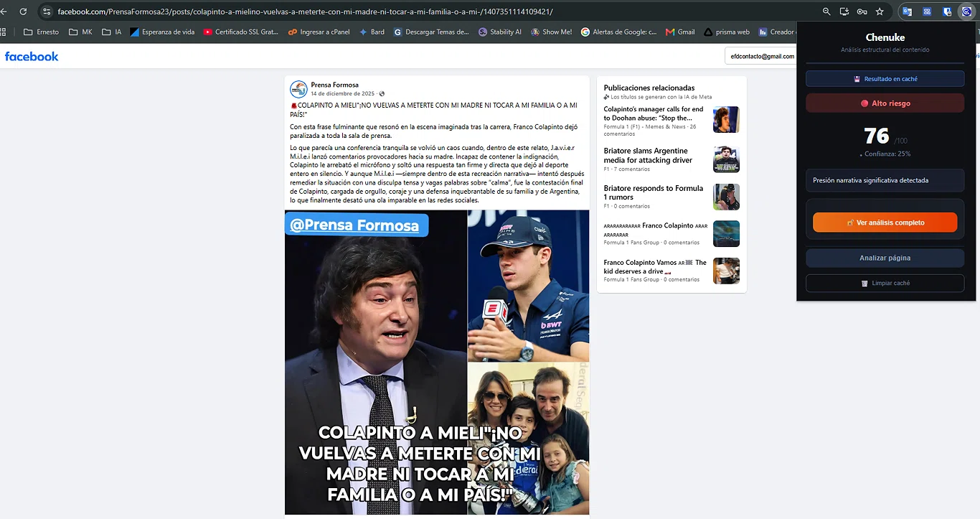The image size is (980, 519).
Task: Open related post about Colapinto's manager
Action: (654, 113)
